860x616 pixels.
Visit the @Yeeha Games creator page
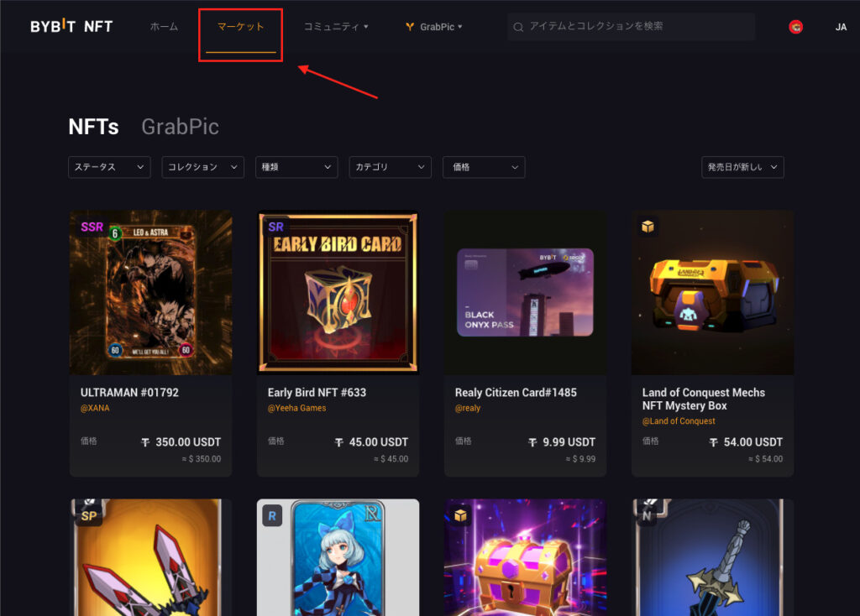coord(296,408)
